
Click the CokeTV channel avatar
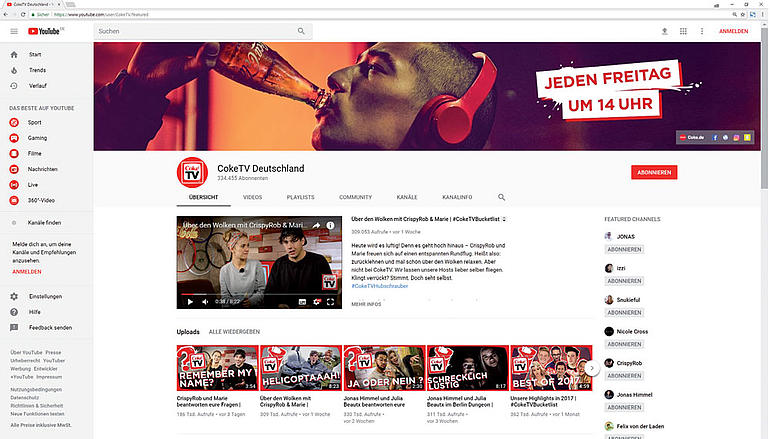[192, 172]
